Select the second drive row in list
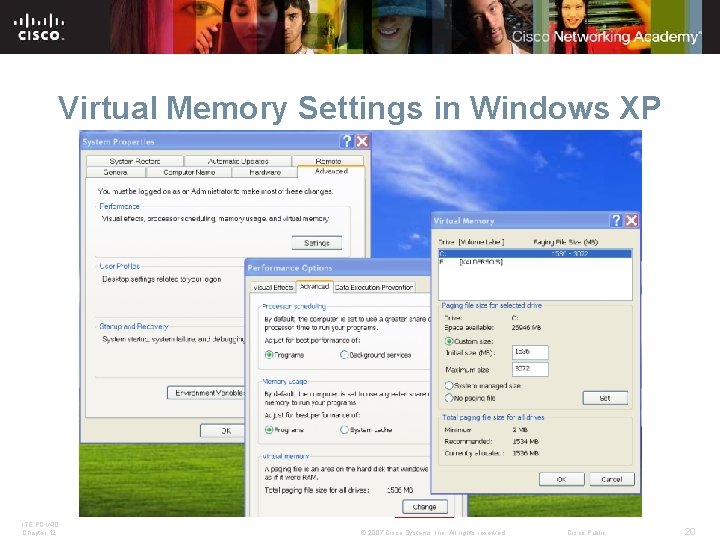 (535, 262)
